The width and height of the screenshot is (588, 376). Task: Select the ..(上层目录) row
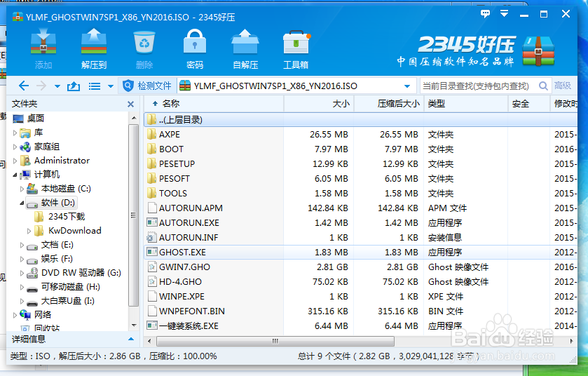[361, 120]
